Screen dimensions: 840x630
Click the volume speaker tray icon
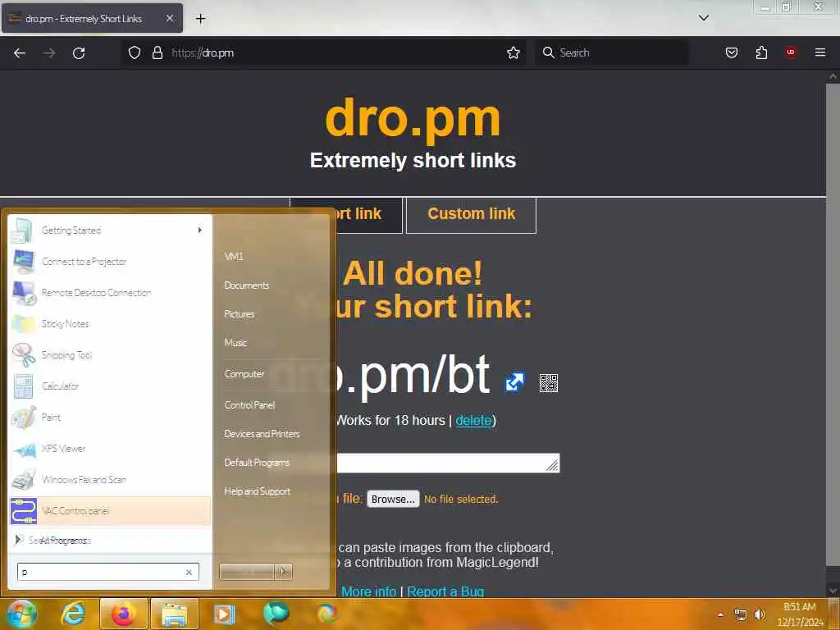[760, 614]
